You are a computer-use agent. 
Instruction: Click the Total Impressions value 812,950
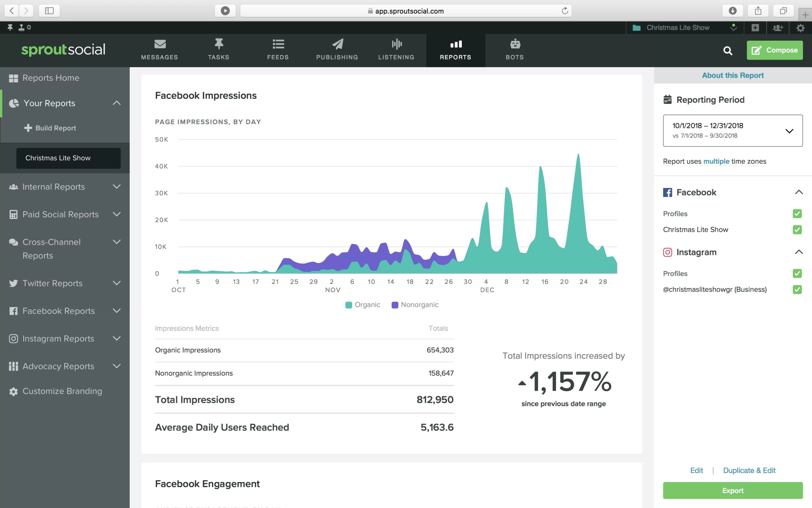[435, 400]
